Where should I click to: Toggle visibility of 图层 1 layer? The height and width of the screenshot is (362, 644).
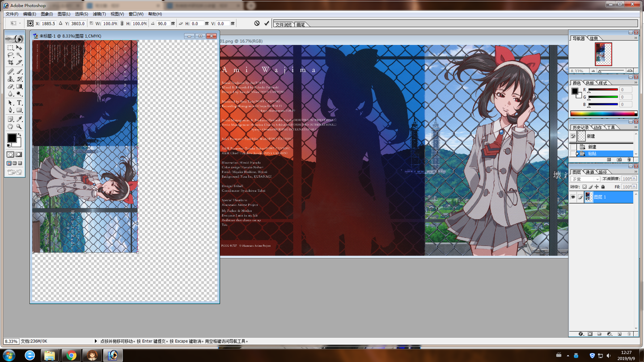point(573,197)
